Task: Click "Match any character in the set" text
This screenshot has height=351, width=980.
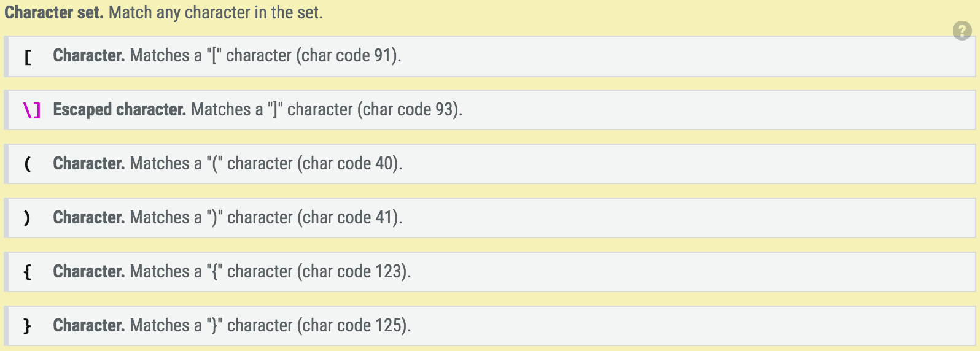Action: pyautogui.click(x=216, y=12)
